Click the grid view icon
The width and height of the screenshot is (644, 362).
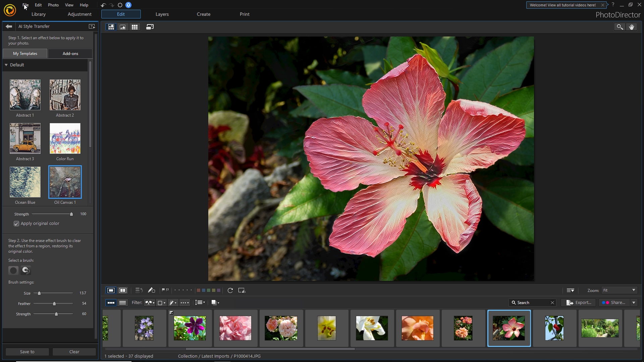click(135, 27)
